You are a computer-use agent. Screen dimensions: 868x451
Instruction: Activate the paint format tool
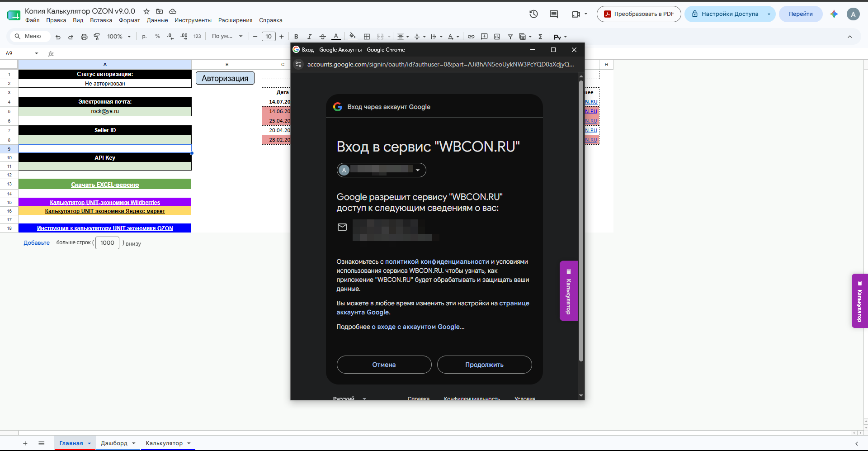click(97, 37)
